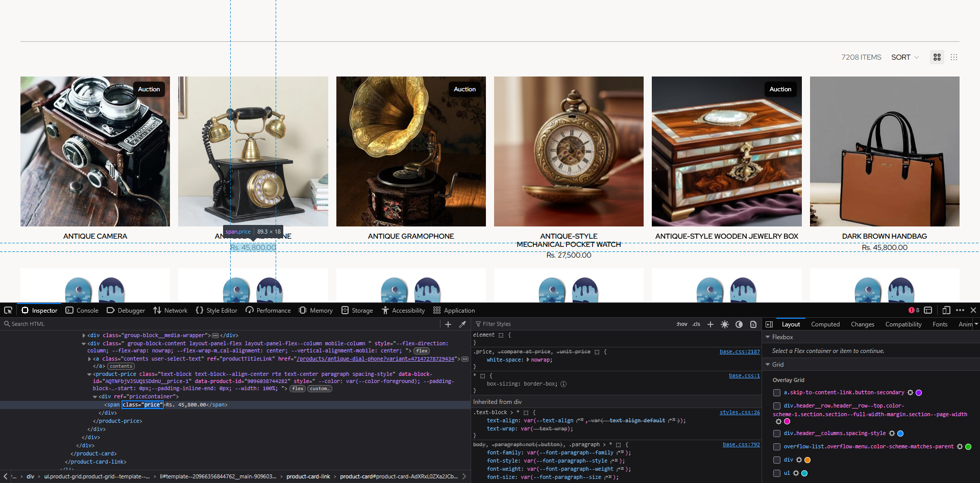Screen dimensions: 980x483
Task: Toggle print media simulation icon
Action: point(753,324)
